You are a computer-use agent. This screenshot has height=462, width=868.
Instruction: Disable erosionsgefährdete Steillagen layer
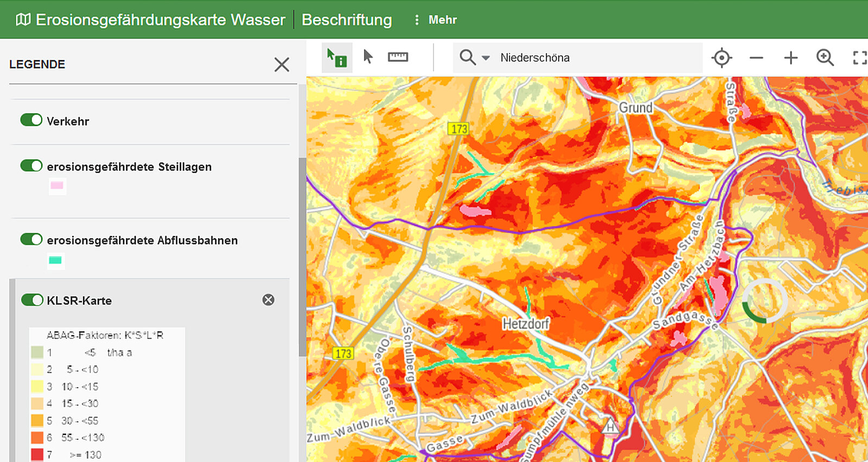tap(31, 166)
